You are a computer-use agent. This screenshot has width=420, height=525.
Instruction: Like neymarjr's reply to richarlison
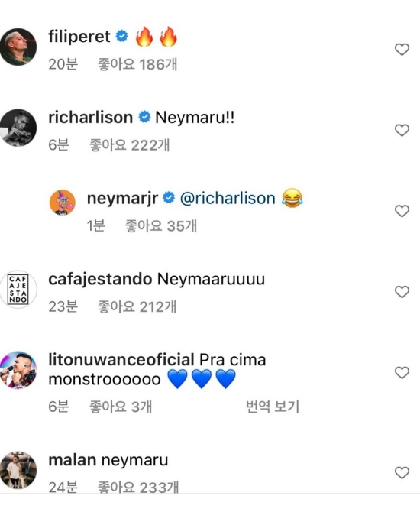402,211
